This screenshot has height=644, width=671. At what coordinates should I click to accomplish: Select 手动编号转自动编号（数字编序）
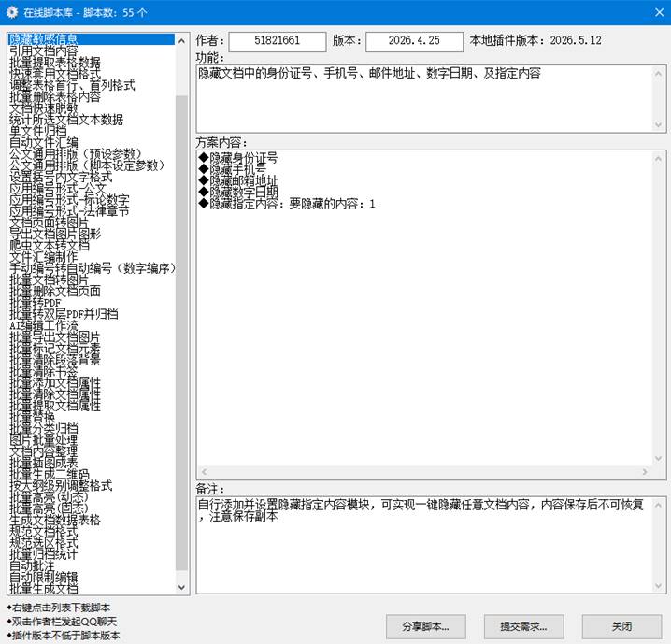coord(92,268)
